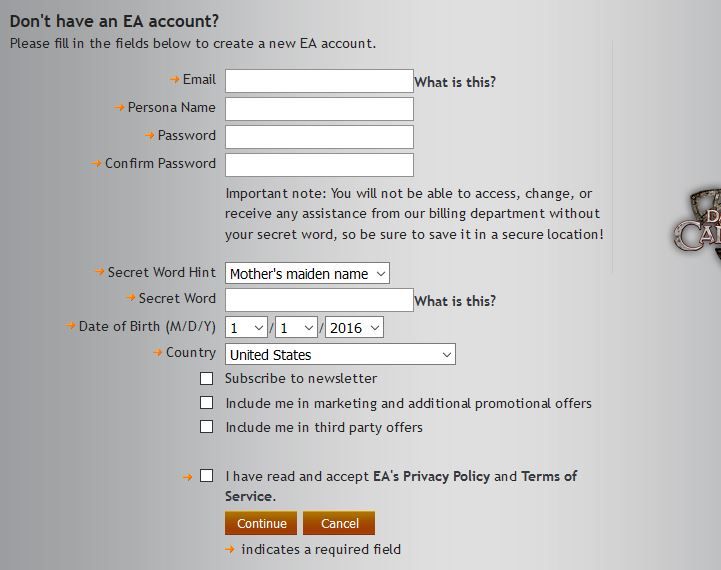Accept EA's Privacy Policy and Terms checkbox

tap(206, 476)
